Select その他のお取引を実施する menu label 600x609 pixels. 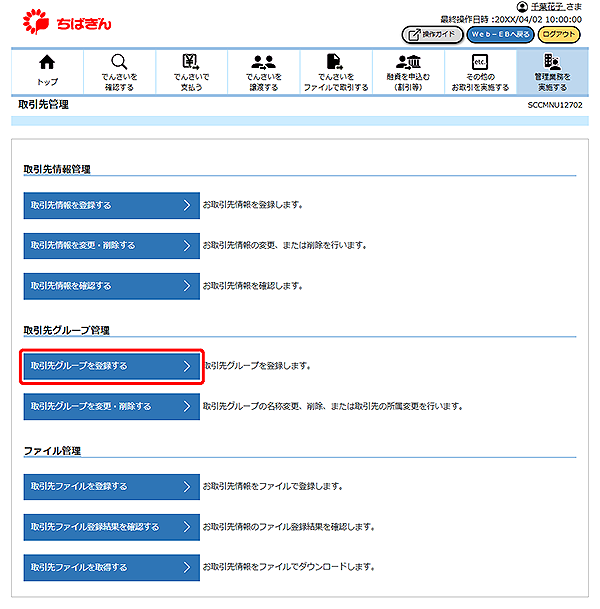point(480,82)
